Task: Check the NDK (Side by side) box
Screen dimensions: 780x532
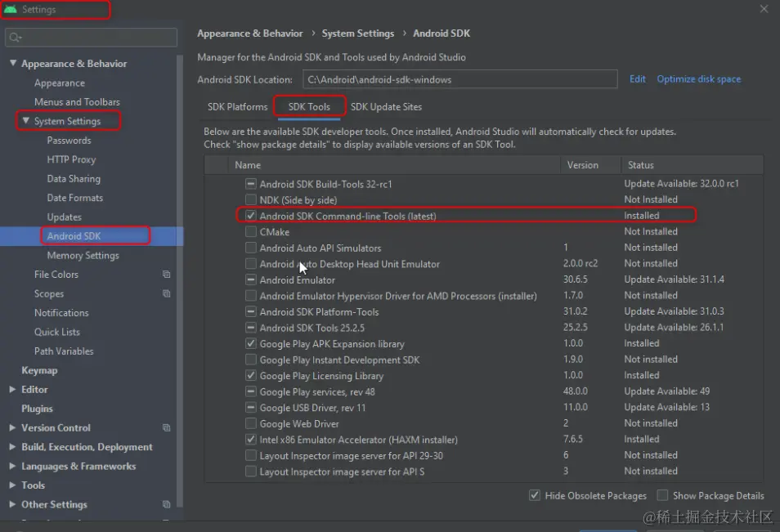Action: click(x=251, y=200)
